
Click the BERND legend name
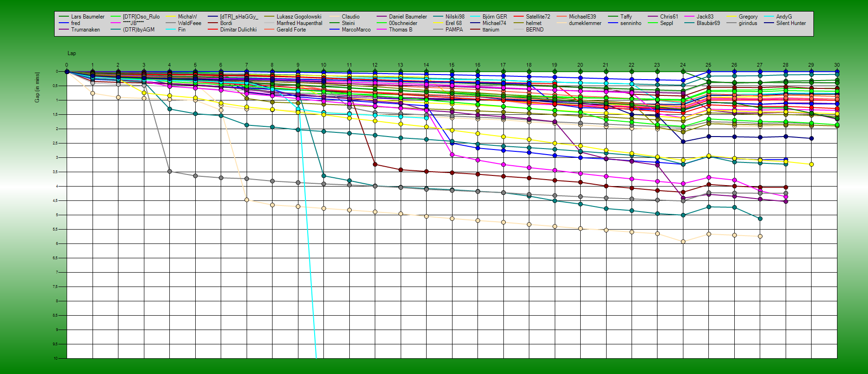(x=535, y=30)
